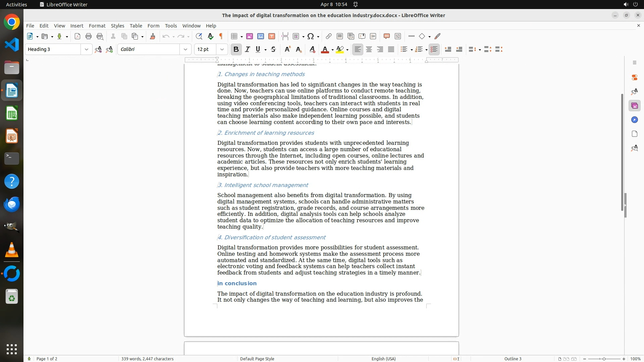Click the Export as PDF icon

pyautogui.click(x=77, y=37)
